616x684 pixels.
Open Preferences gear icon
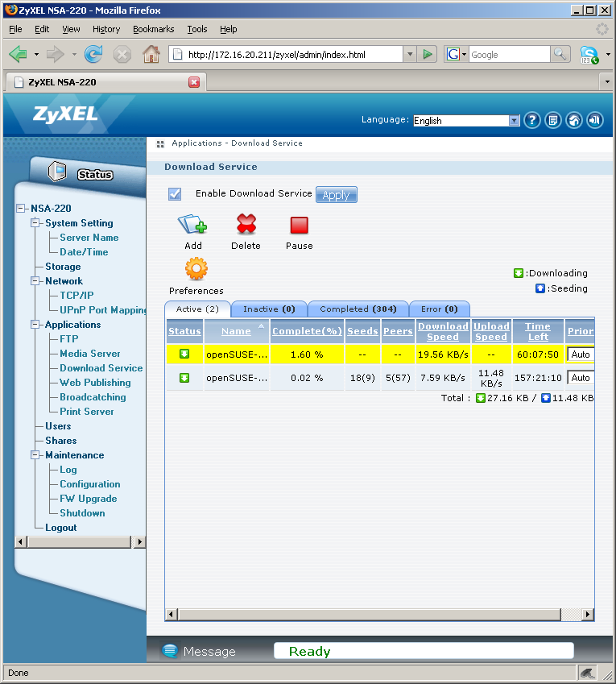coord(196,269)
